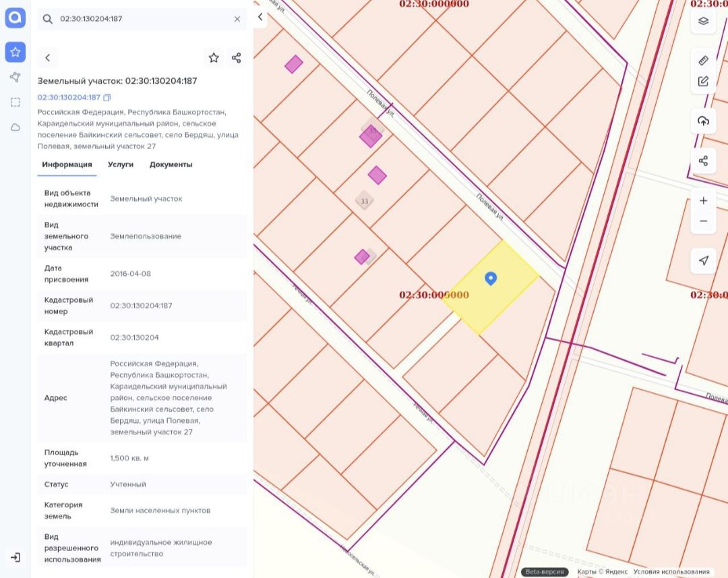728x578 pixels.
Task: Click the topmost magenta building marker
Action: coord(294,64)
